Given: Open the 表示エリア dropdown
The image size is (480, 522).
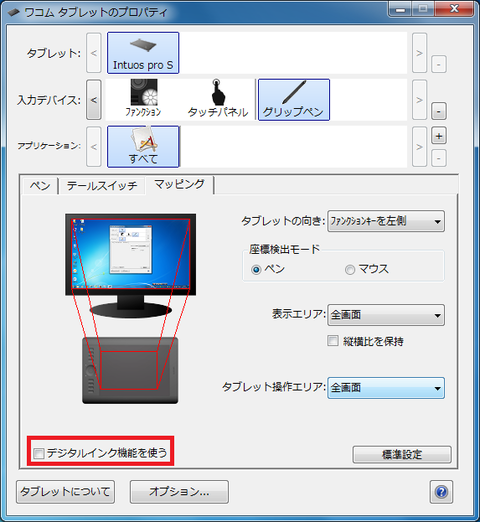Looking at the screenshot, I should click(x=386, y=315).
